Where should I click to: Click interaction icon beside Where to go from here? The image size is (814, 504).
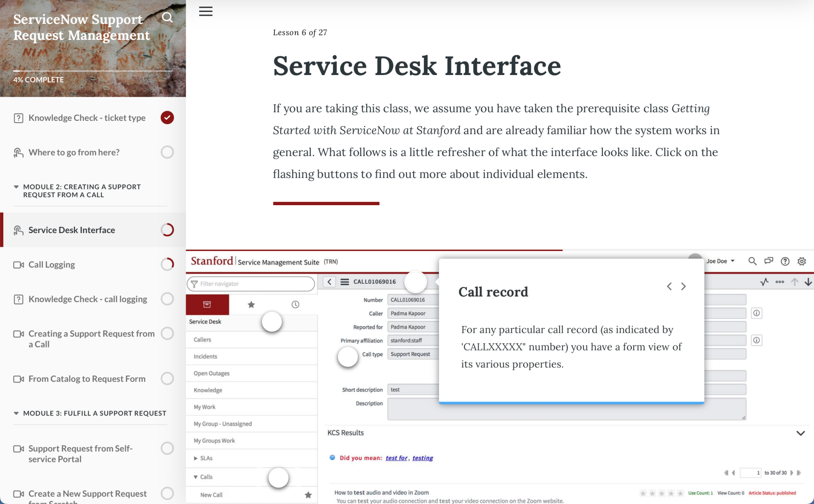[x=18, y=153]
